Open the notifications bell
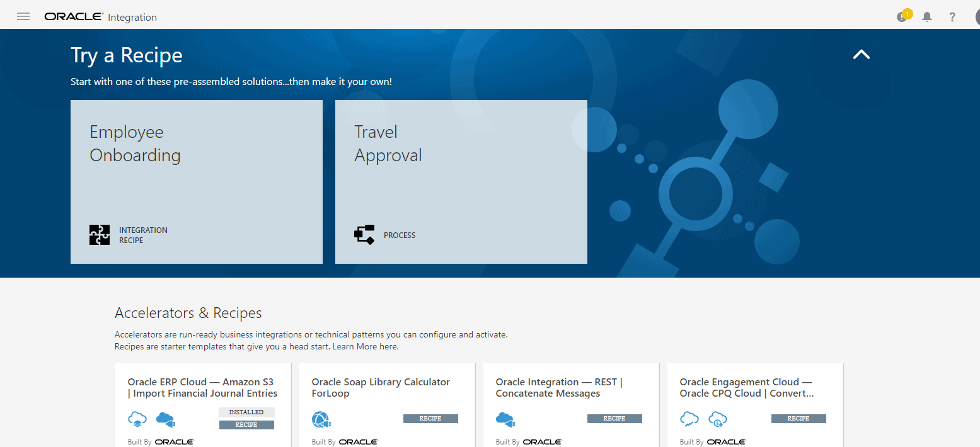Image resolution: width=980 pixels, height=447 pixels. [927, 17]
